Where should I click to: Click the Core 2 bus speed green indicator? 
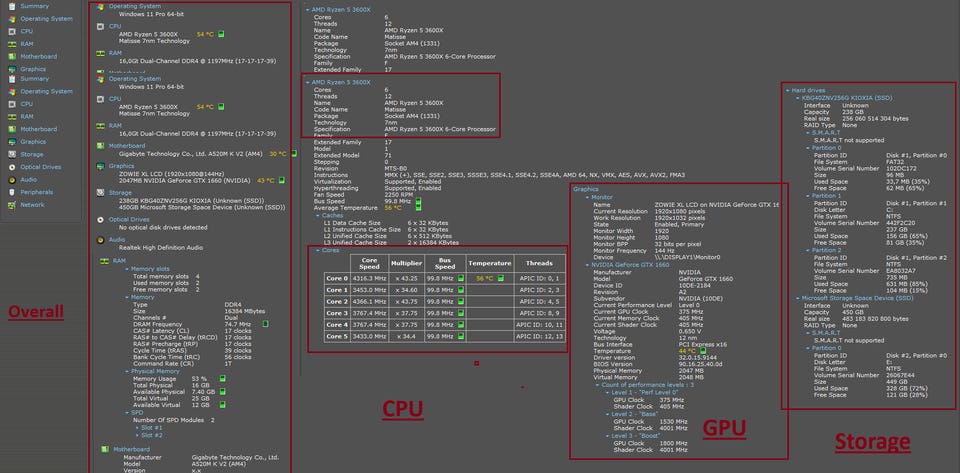[x=460, y=302]
